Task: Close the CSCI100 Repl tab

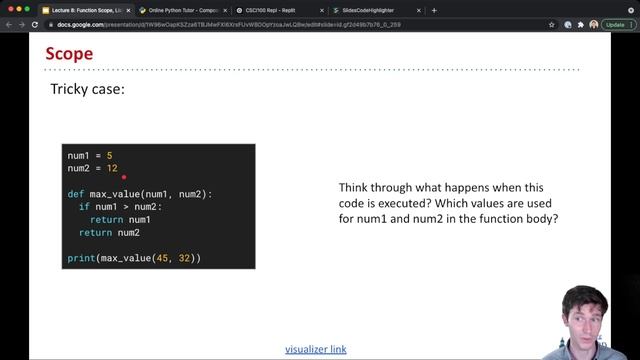Action: tap(322, 11)
